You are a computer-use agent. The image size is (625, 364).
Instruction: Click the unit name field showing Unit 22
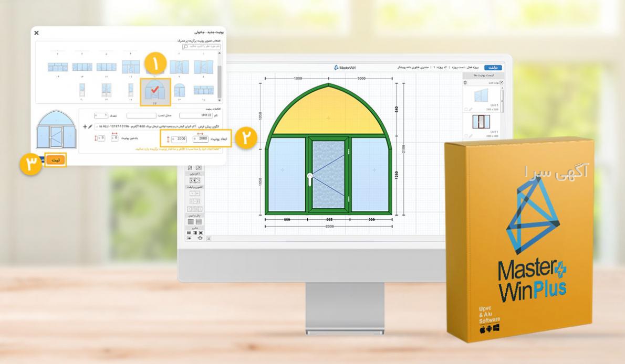pyautogui.click(x=196, y=115)
